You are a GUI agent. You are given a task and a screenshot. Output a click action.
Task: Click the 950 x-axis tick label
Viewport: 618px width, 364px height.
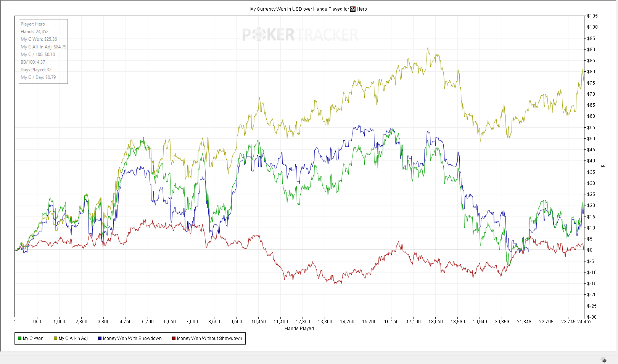coord(37,322)
